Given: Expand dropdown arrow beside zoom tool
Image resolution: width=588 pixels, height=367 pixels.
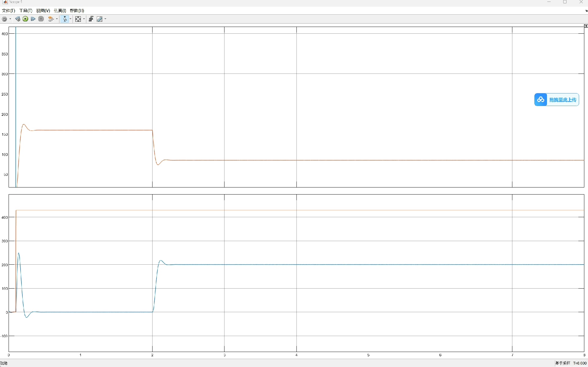Looking at the screenshot, I should [71, 19].
